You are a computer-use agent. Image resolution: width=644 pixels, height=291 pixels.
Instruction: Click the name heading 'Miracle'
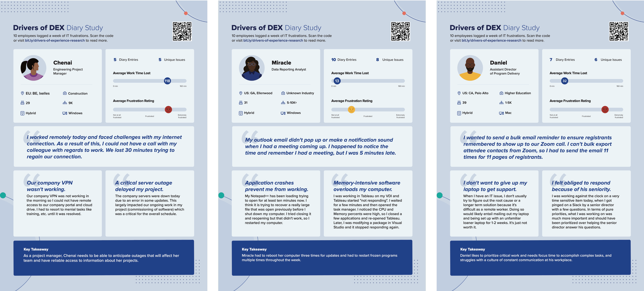[281, 63]
